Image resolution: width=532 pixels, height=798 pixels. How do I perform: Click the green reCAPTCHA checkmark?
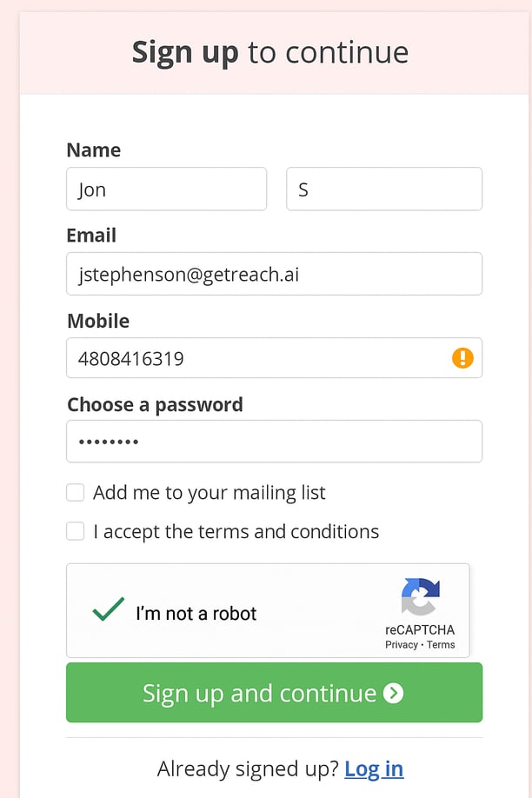(x=109, y=610)
